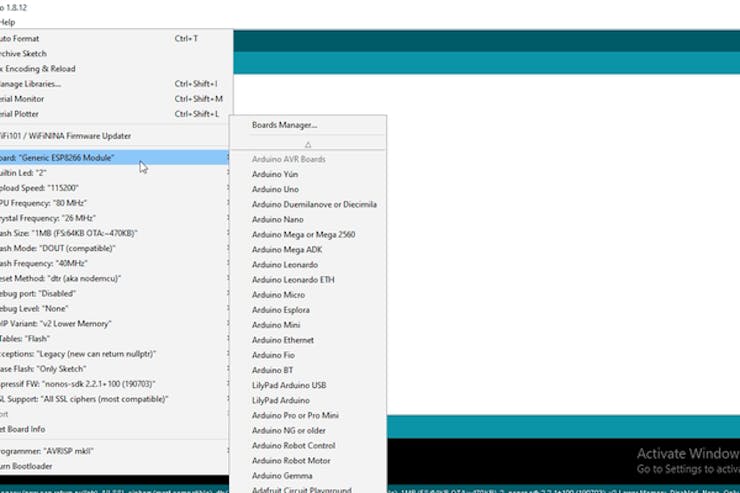The height and width of the screenshot is (493, 740).
Task: Expand Flash Frequency "40MHz" submenu
Action: pyautogui.click(x=116, y=263)
